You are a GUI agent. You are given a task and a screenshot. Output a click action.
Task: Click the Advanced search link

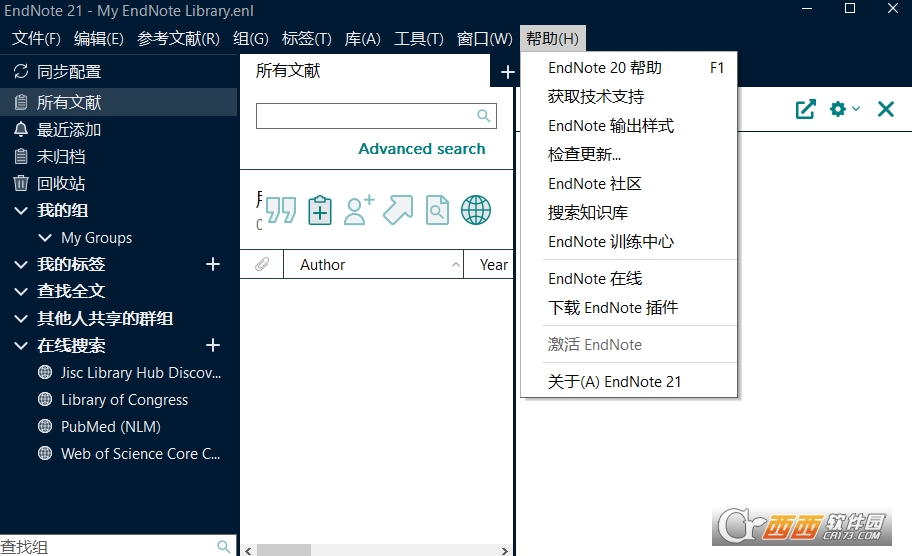[422, 149]
